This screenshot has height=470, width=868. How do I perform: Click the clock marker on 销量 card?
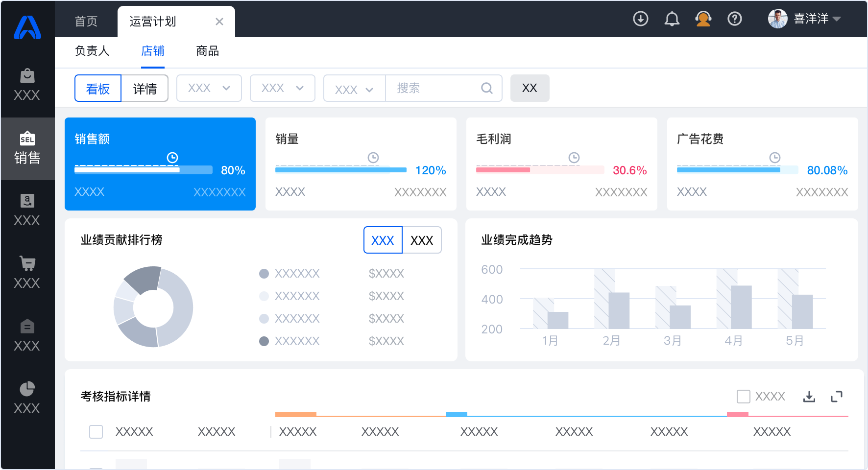373,158
